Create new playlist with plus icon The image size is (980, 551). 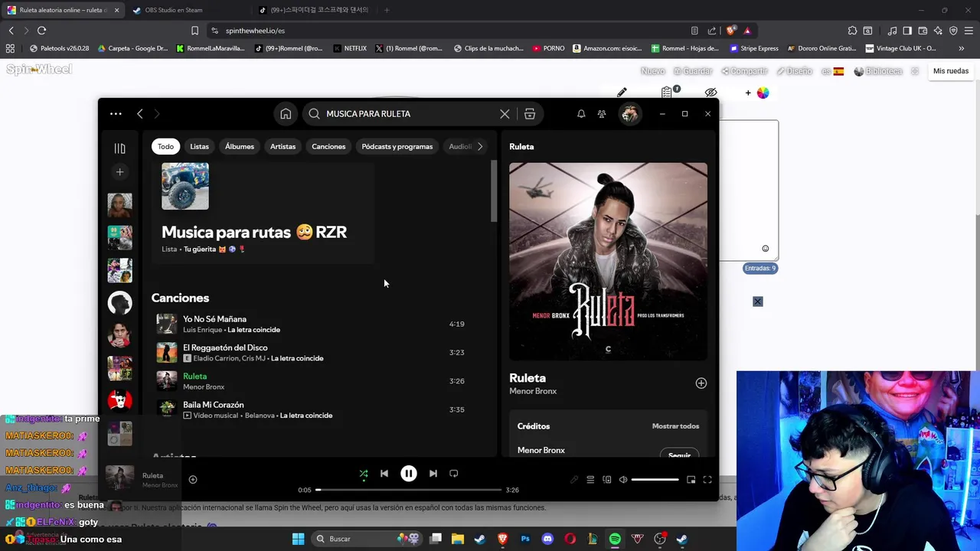(119, 172)
